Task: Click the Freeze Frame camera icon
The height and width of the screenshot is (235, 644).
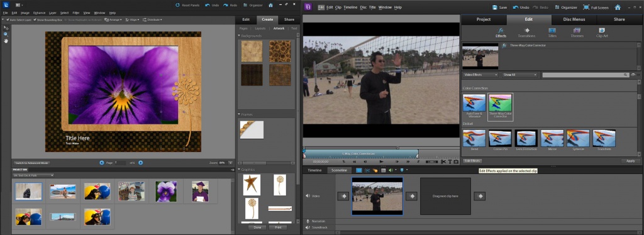Action: 456,161
